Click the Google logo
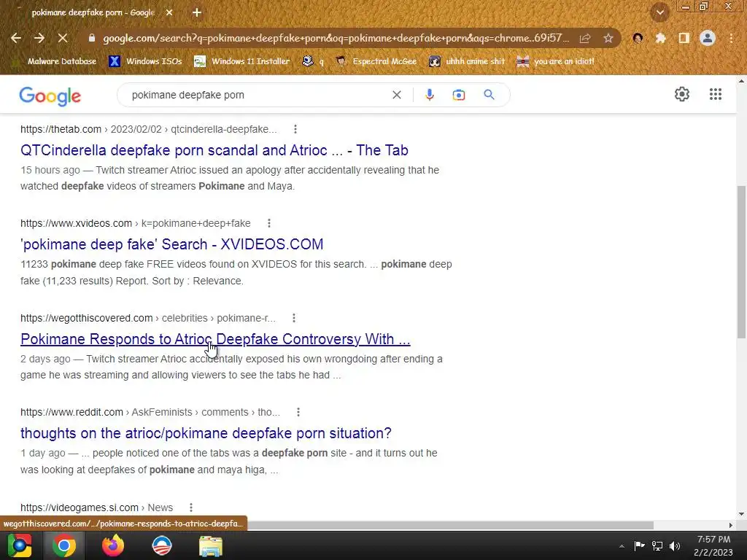The height and width of the screenshot is (560, 747). coord(50,96)
